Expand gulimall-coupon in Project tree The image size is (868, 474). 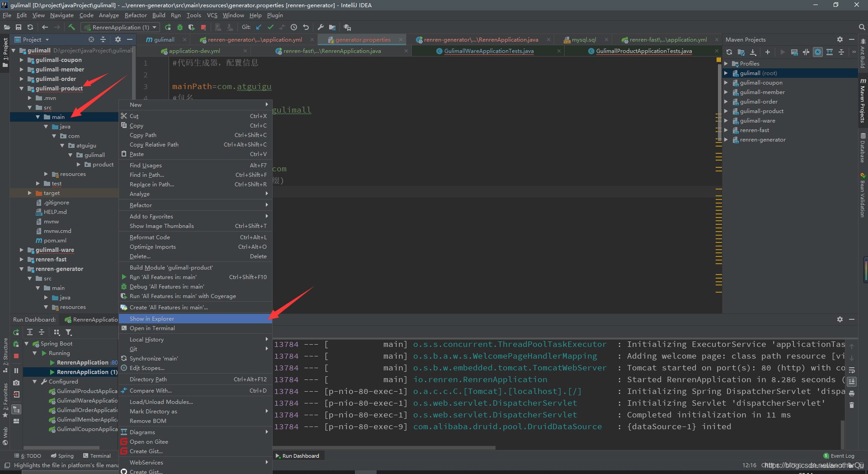(21, 60)
